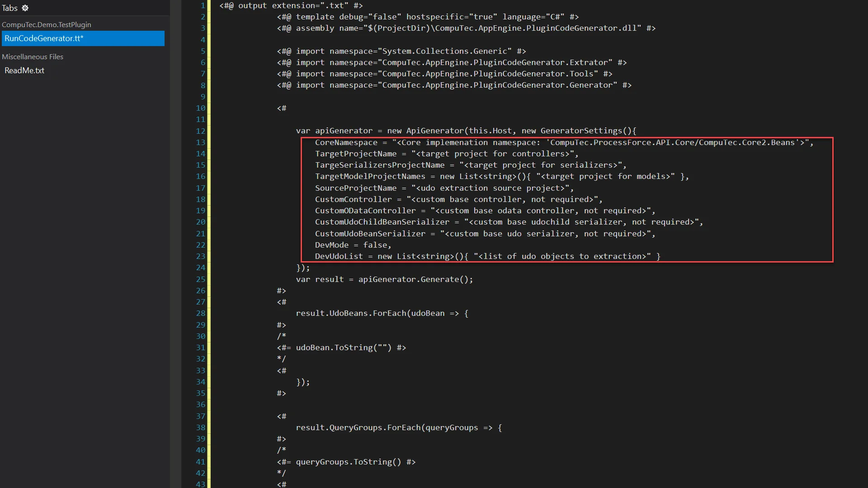
Task: Click on the CustomODataController property
Action: click(x=365, y=211)
